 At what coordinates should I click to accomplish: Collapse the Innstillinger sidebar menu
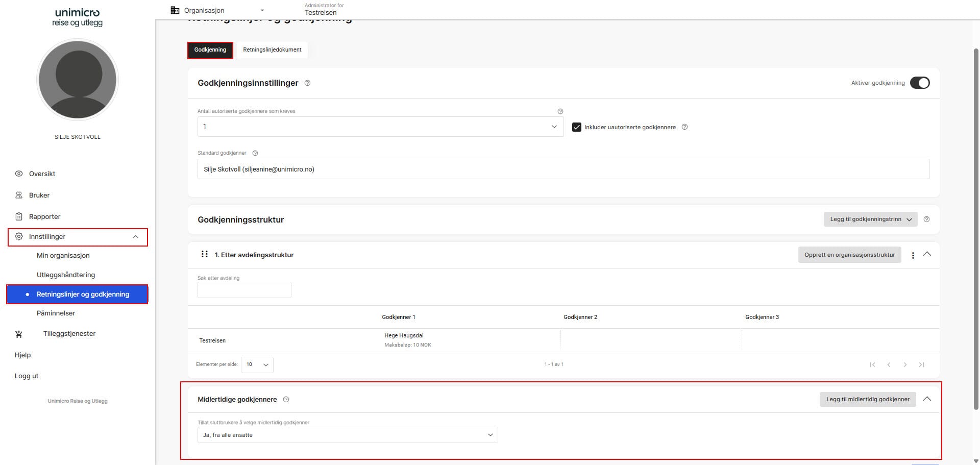click(x=135, y=237)
